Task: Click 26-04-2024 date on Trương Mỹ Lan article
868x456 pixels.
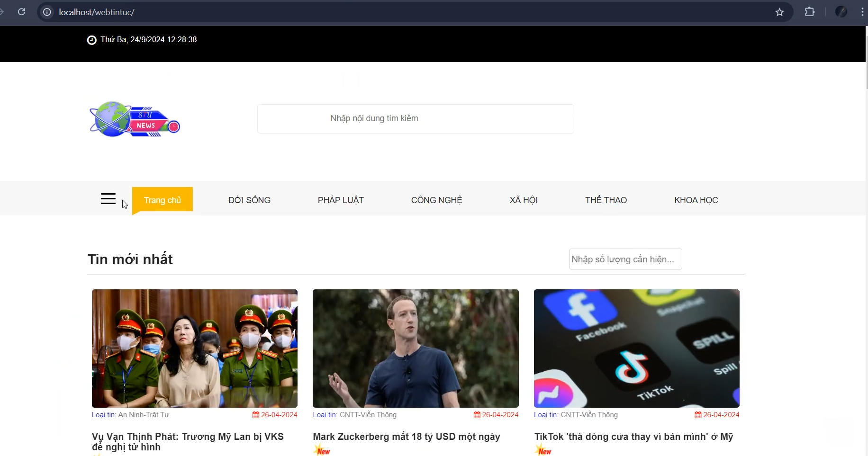Action: (x=279, y=415)
